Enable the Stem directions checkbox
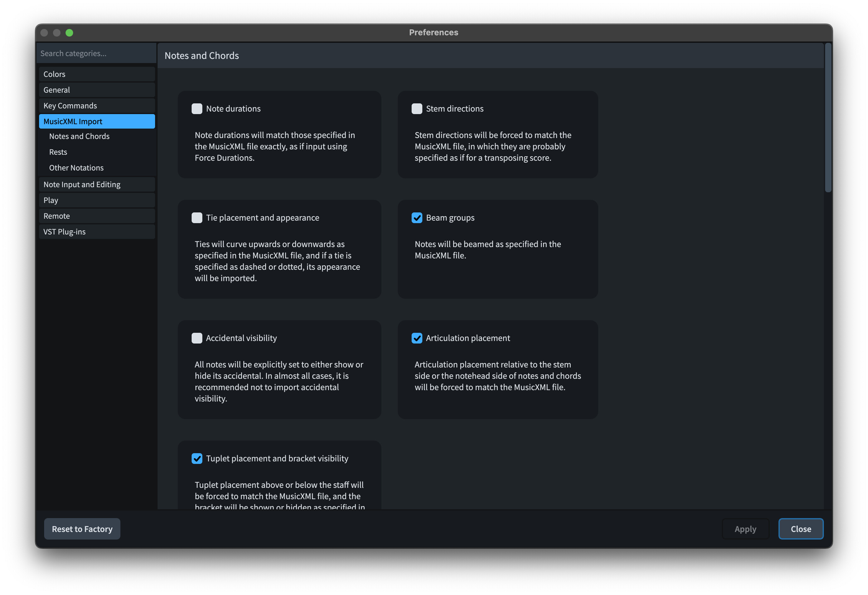 [416, 109]
